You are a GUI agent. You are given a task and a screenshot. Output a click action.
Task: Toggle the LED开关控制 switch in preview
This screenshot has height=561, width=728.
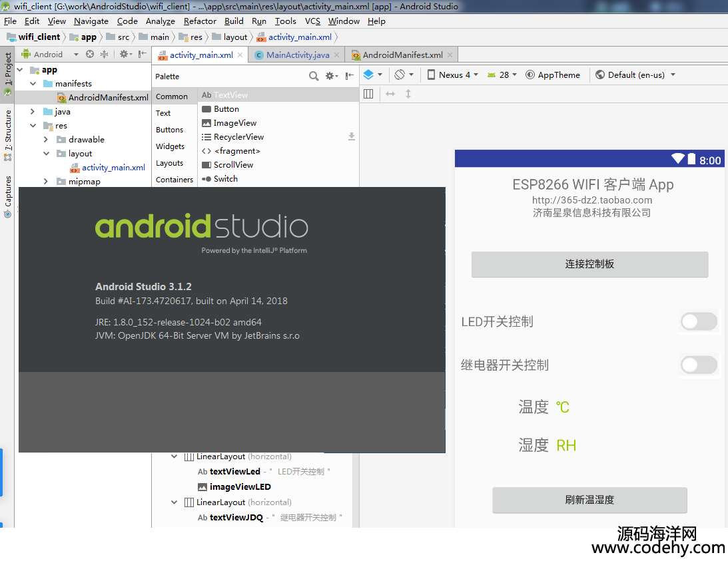(x=699, y=321)
